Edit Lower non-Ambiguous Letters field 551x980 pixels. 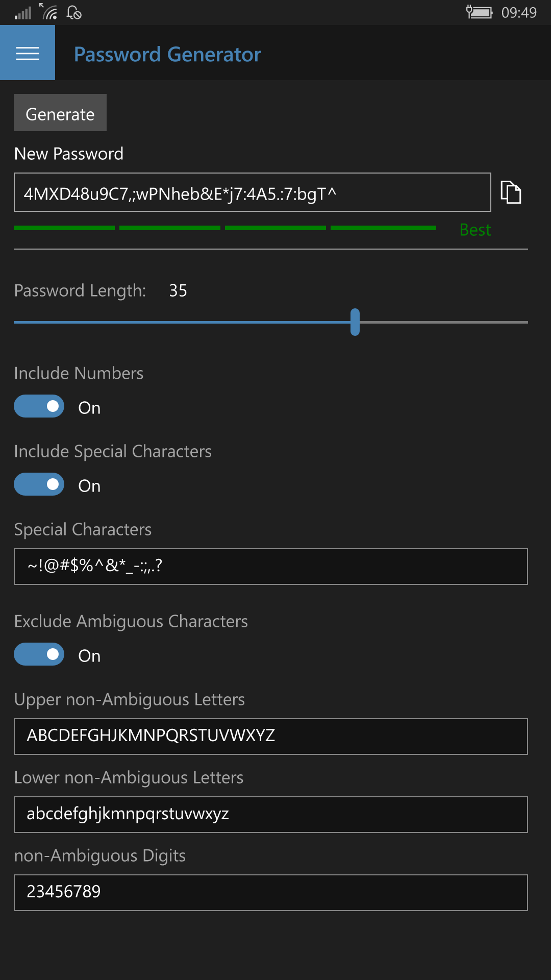tap(271, 815)
